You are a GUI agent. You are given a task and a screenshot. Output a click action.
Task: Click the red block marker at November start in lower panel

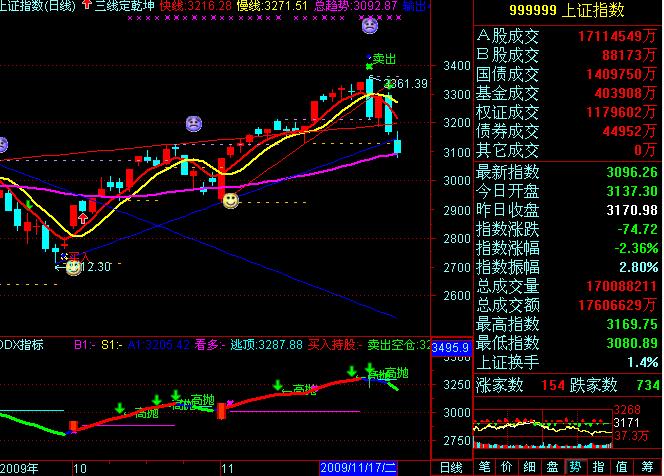[x=221, y=411]
